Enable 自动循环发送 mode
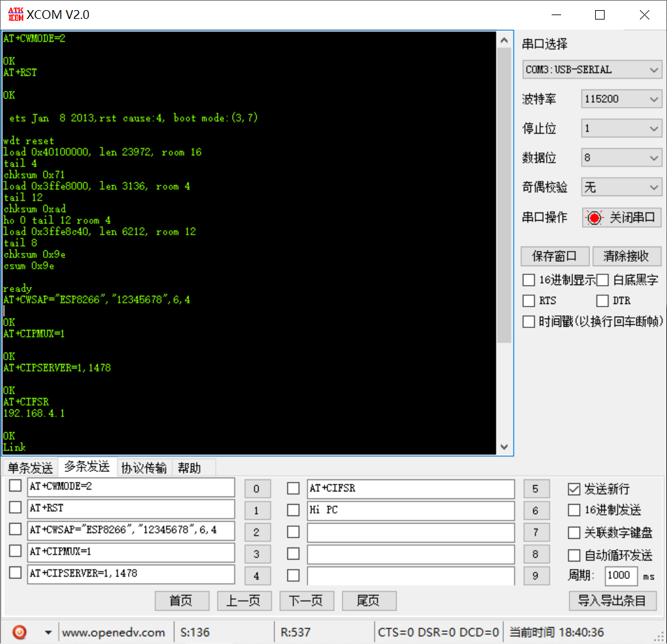 pyautogui.click(x=574, y=554)
